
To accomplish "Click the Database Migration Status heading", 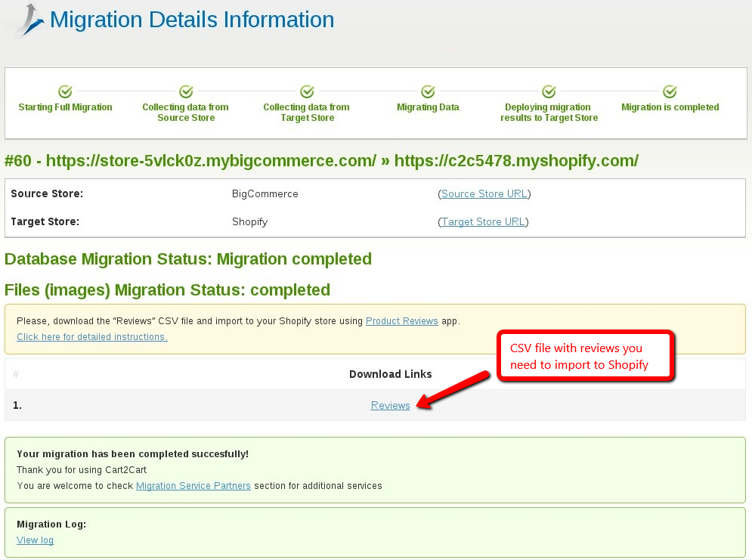I will [x=188, y=259].
